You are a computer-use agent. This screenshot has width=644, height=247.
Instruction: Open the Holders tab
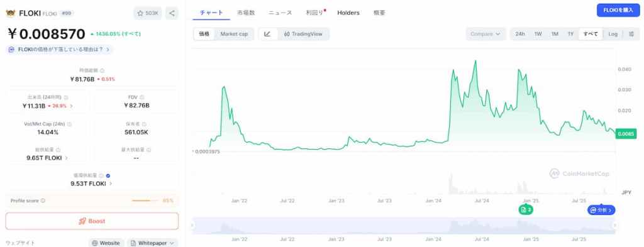348,13
